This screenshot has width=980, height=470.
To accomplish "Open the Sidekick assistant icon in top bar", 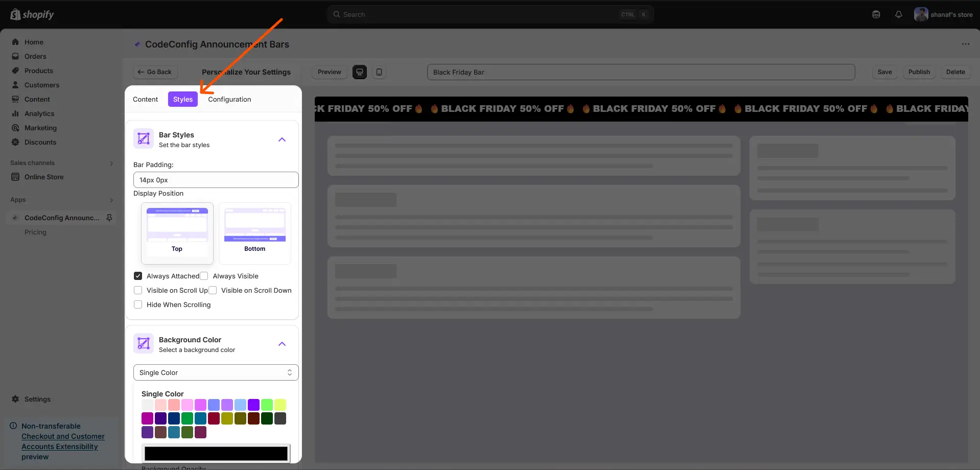I will point(876,14).
